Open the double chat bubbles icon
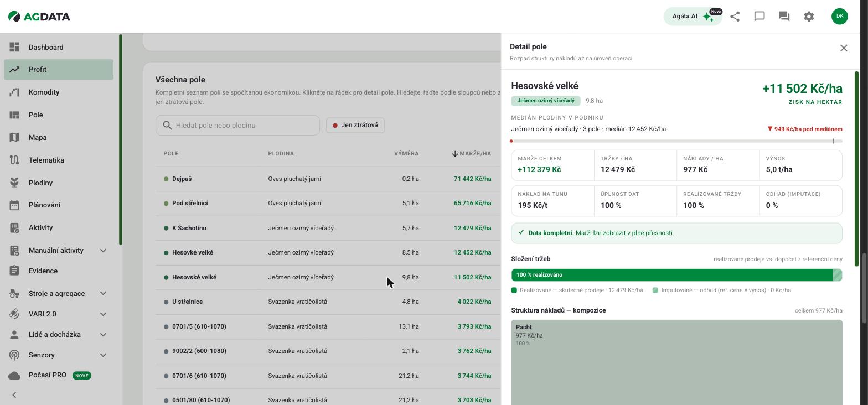This screenshot has height=405, width=868. [784, 17]
